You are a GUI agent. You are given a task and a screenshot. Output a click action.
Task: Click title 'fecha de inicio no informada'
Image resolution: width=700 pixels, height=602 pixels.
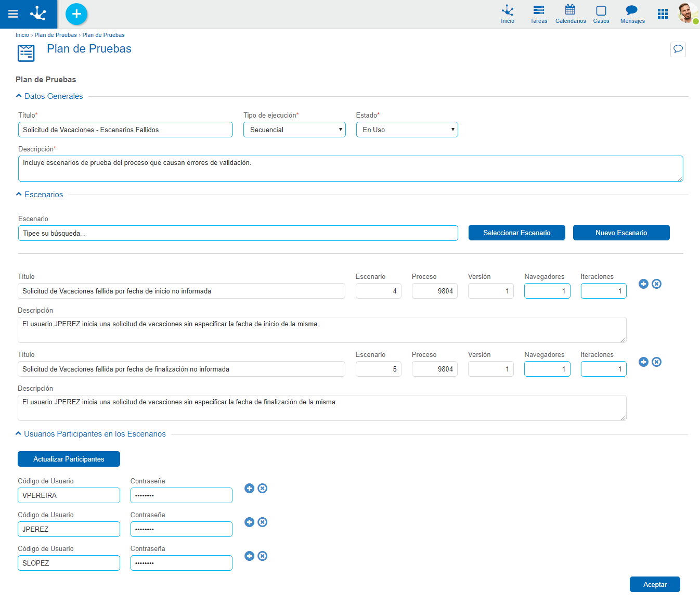pyautogui.click(x=182, y=291)
